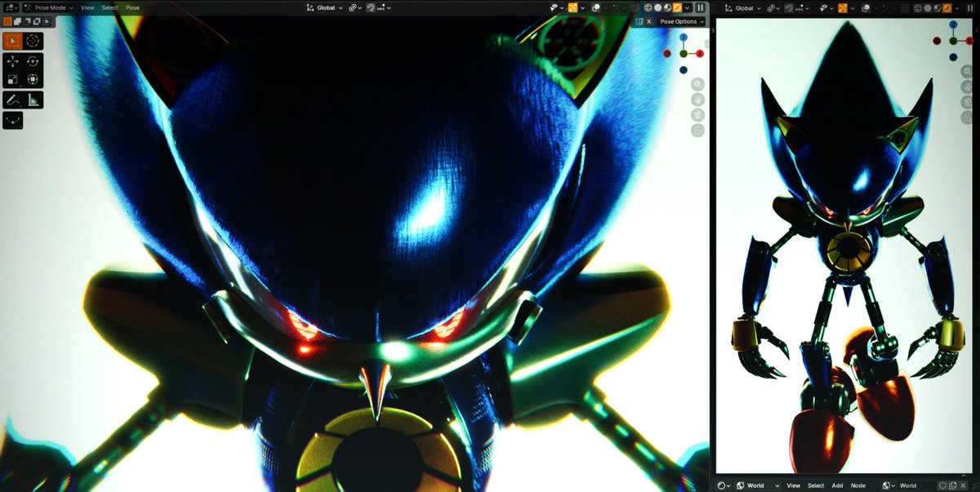Open editor type dropdown in shader editor
Screen dimensions: 980x492
[x=724, y=485]
